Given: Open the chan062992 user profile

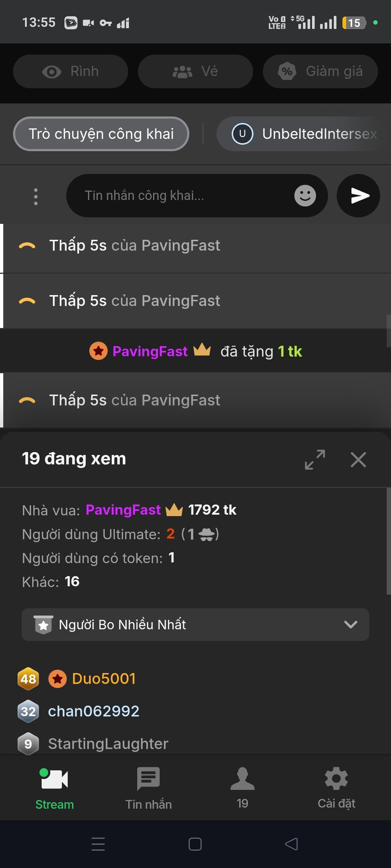Looking at the screenshot, I should coord(93,711).
